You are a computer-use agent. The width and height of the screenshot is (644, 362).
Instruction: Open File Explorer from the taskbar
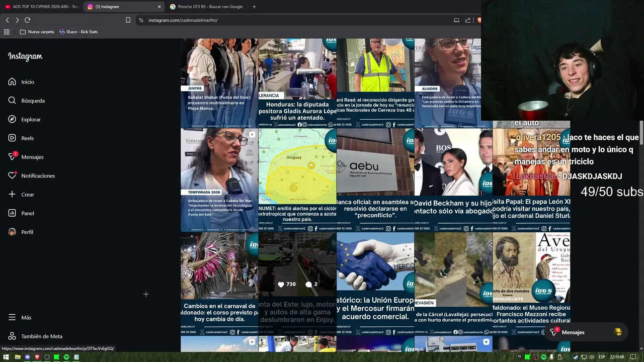tap(18, 357)
